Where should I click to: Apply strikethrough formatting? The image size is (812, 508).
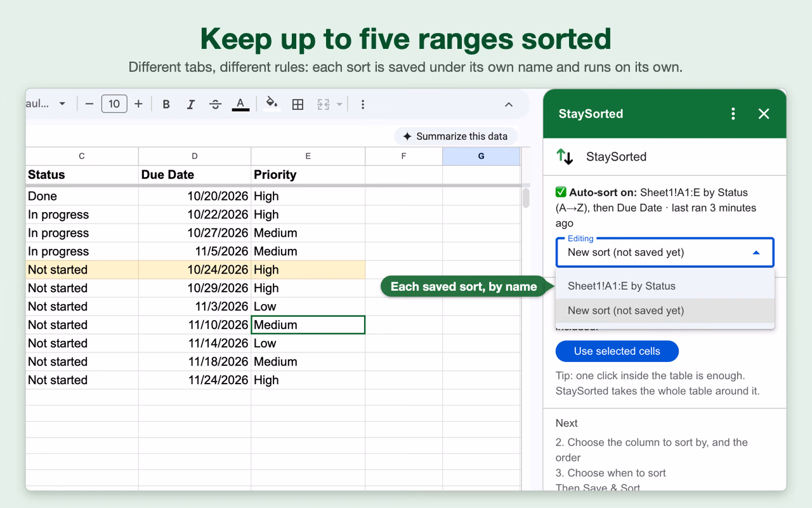[215, 104]
